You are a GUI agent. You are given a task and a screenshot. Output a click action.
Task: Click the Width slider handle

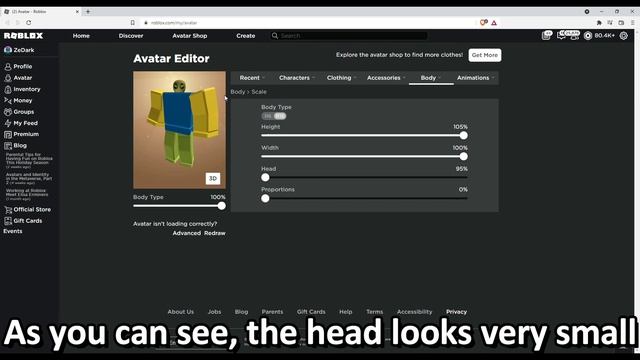pyautogui.click(x=463, y=156)
